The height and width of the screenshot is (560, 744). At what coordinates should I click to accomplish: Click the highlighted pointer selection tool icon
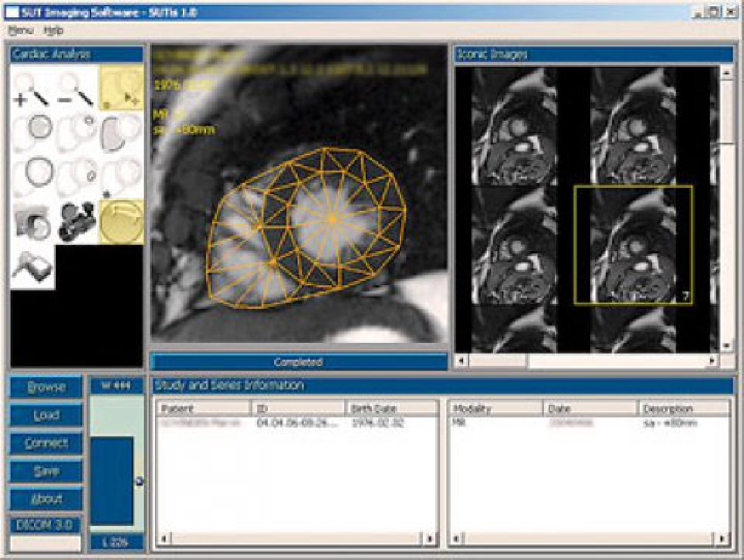coord(122,89)
